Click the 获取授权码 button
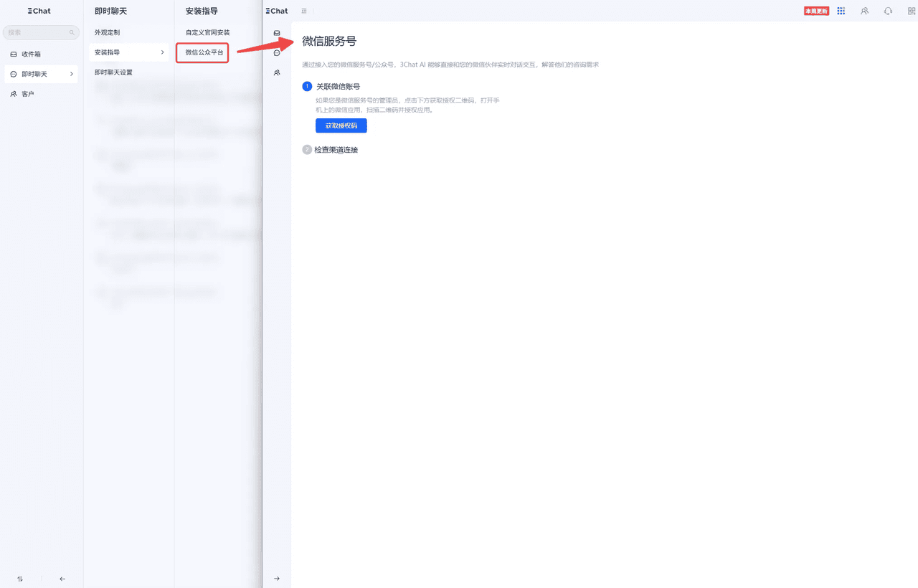This screenshot has height=588, width=918. click(341, 125)
